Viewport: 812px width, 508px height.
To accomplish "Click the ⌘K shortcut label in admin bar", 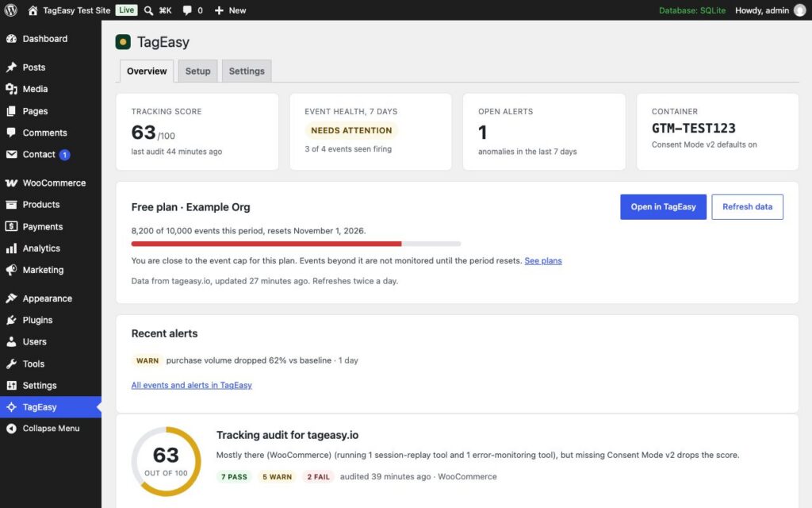I will coord(165,10).
